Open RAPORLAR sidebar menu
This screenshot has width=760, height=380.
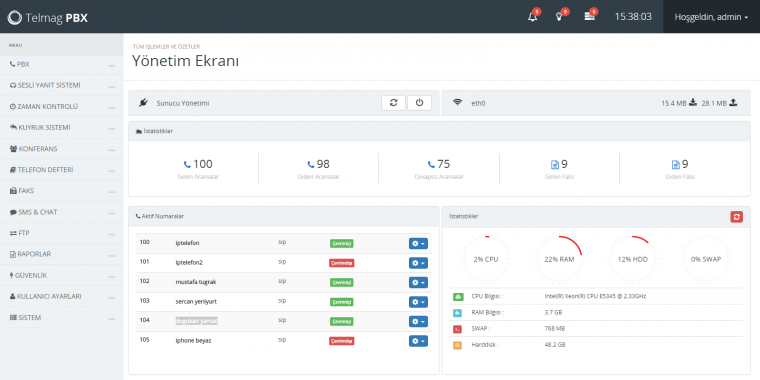(62, 254)
